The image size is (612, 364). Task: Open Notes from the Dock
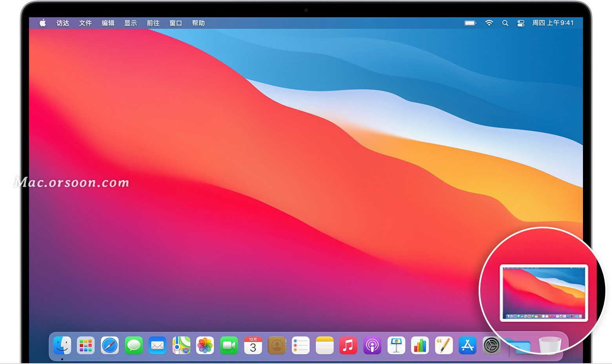coord(324,346)
